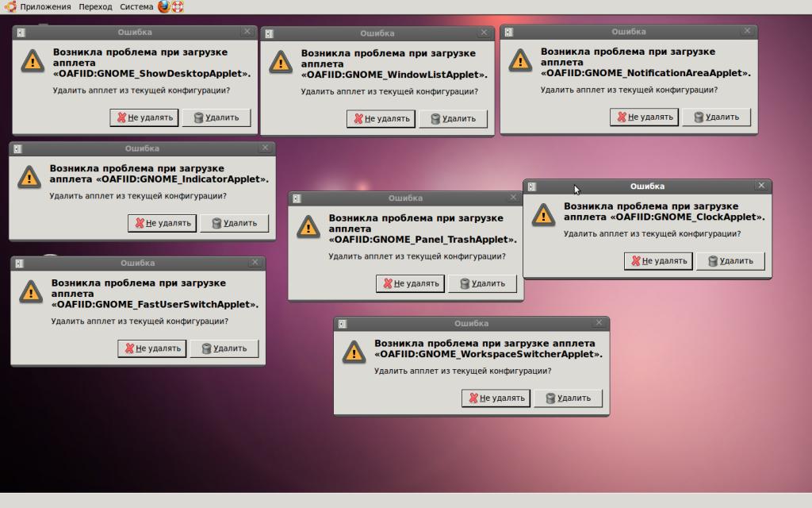The width and height of the screenshot is (812, 508).
Task: Click text «OAFIID:GNOME_WindowListApplet»
Action: pyautogui.click(x=394, y=75)
